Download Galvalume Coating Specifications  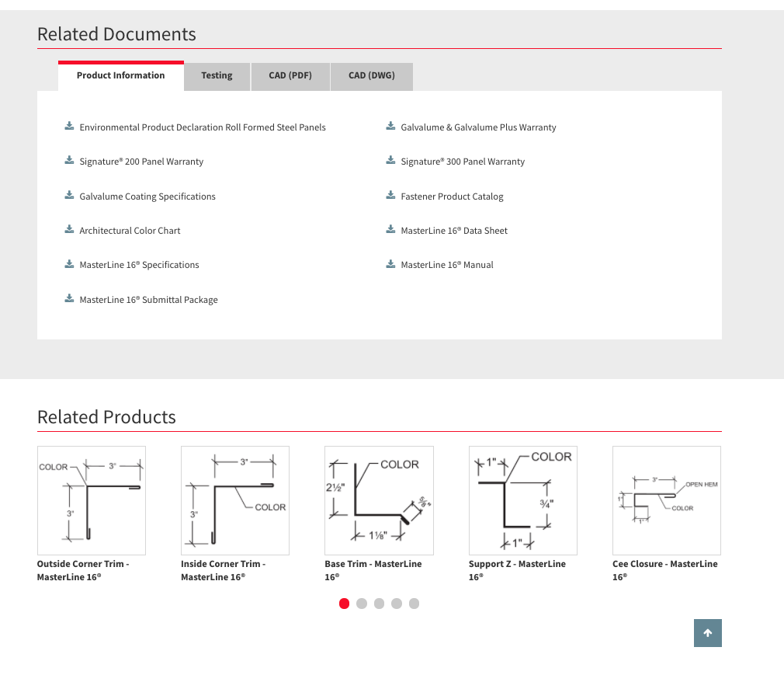pos(147,197)
